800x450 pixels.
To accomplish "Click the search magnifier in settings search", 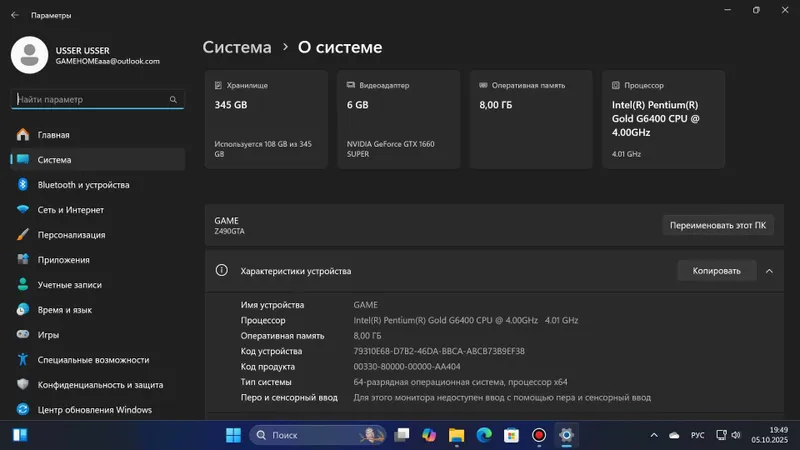I will point(173,99).
